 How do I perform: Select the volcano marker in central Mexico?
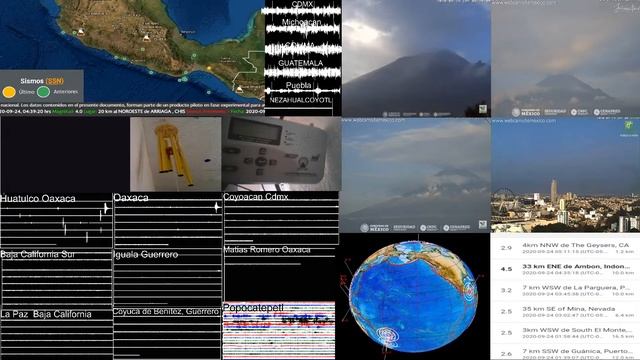(x=147, y=38)
